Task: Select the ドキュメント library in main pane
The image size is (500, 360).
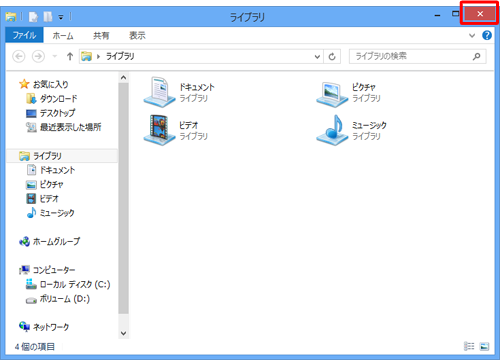Action: 179,92
